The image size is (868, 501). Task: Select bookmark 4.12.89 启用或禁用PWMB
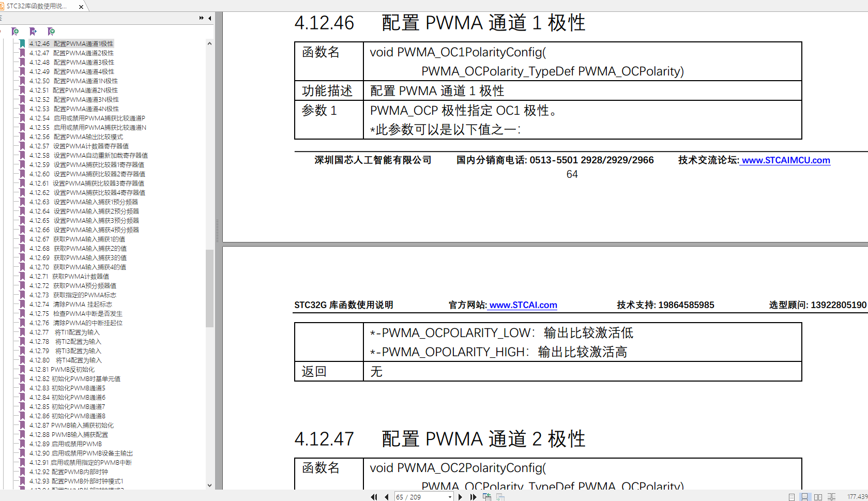pos(66,444)
